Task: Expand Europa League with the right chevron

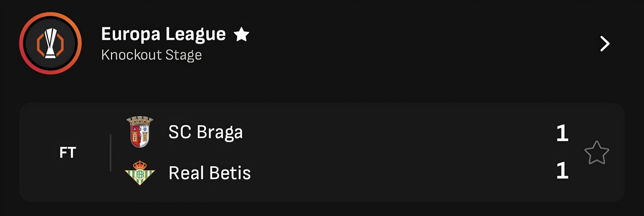Action: pyautogui.click(x=604, y=44)
